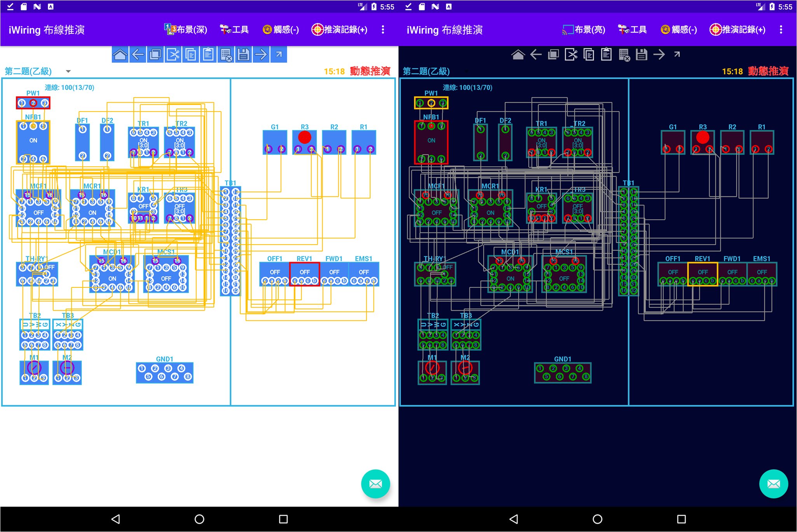The width and height of the screenshot is (797, 532).
Task: Switch theme with 布景(深) button
Action: pyautogui.click(x=186, y=30)
